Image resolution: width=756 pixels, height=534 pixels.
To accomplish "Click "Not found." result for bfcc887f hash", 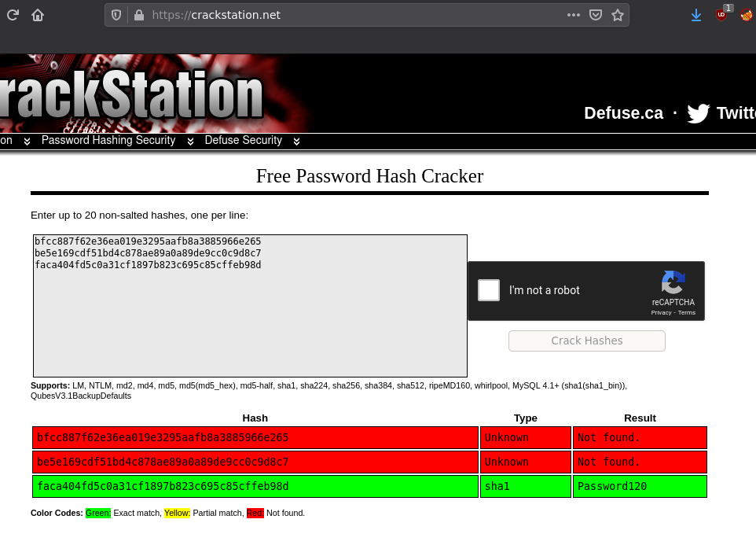I will [x=640, y=437].
